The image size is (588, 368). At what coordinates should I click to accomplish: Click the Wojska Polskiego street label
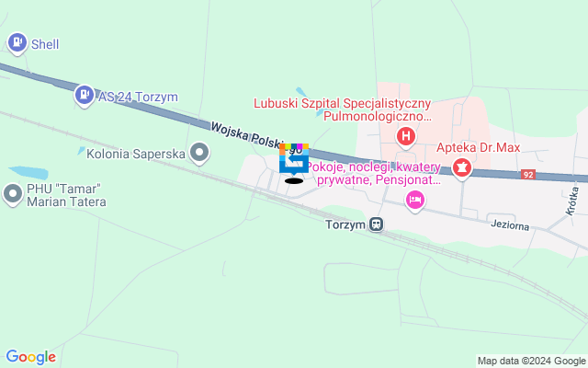click(246, 135)
